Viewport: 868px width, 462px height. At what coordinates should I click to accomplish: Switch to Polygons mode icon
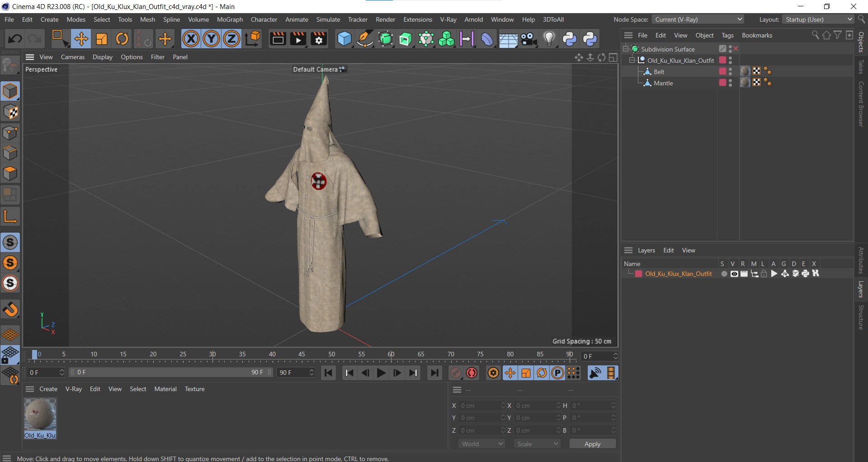tap(10, 174)
